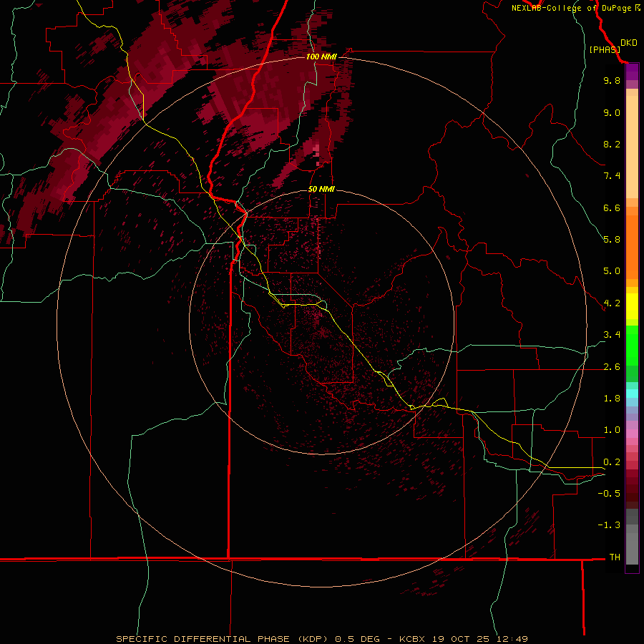Select the 9.0 value on the scale
This screenshot has width=644, height=644.
point(612,112)
